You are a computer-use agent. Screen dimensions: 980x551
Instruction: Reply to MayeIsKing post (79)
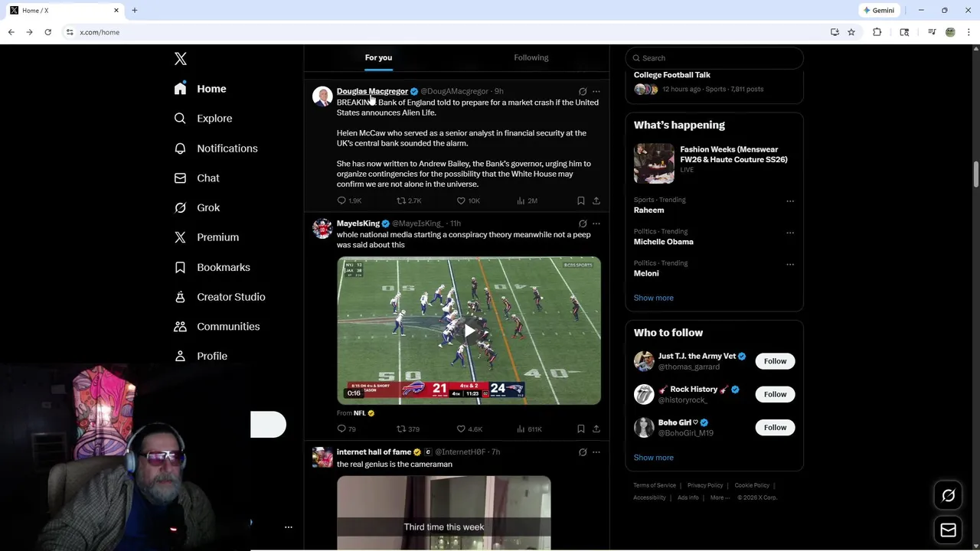point(347,429)
